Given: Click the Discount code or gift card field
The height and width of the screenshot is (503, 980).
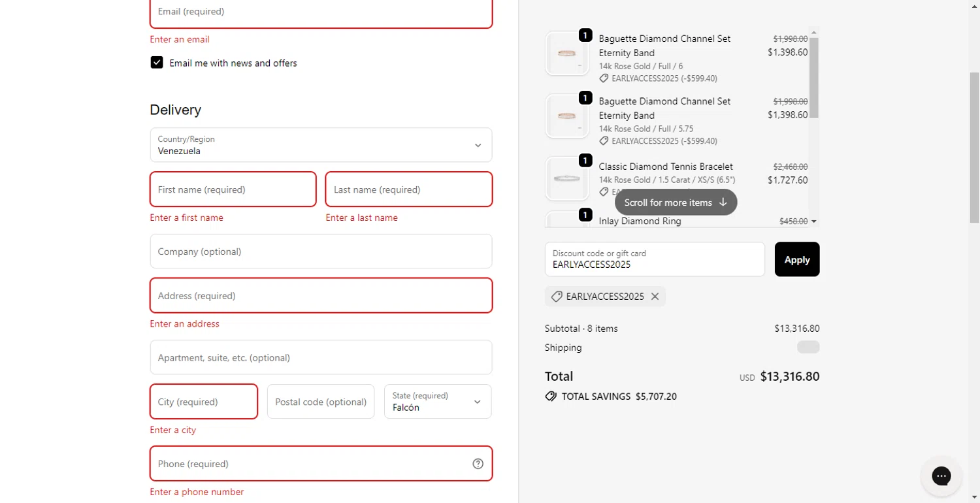Looking at the screenshot, I should [655, 259].
